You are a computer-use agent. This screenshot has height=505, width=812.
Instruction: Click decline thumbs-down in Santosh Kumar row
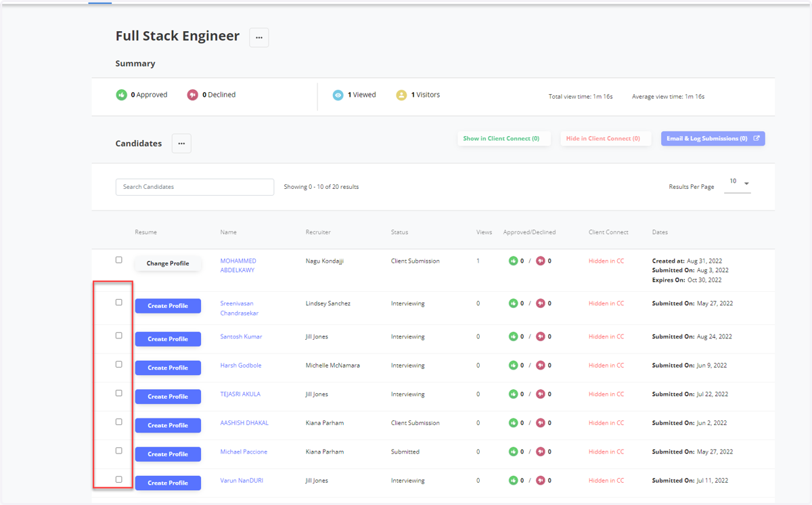[x=540, y=336]
